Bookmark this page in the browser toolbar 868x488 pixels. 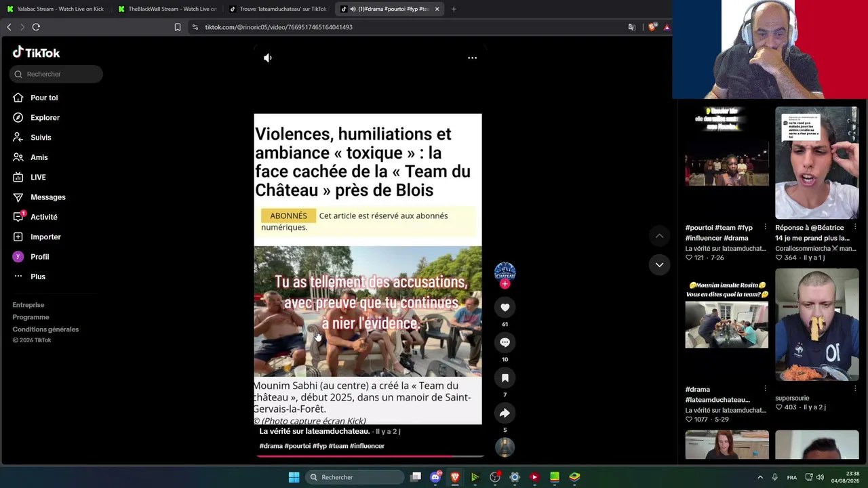click(178, 27)
